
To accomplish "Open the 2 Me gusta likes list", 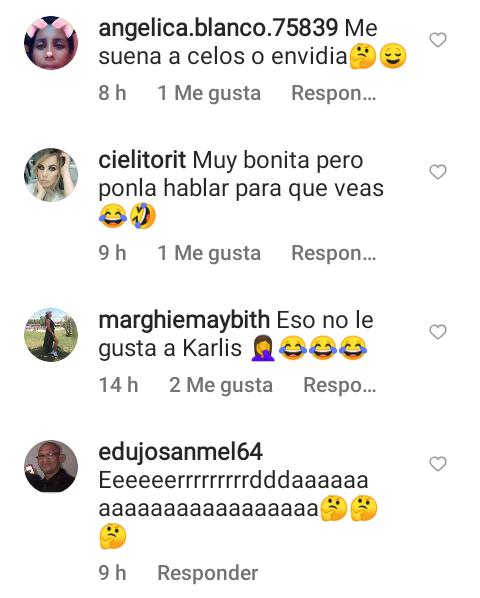I will coord(221,385).
